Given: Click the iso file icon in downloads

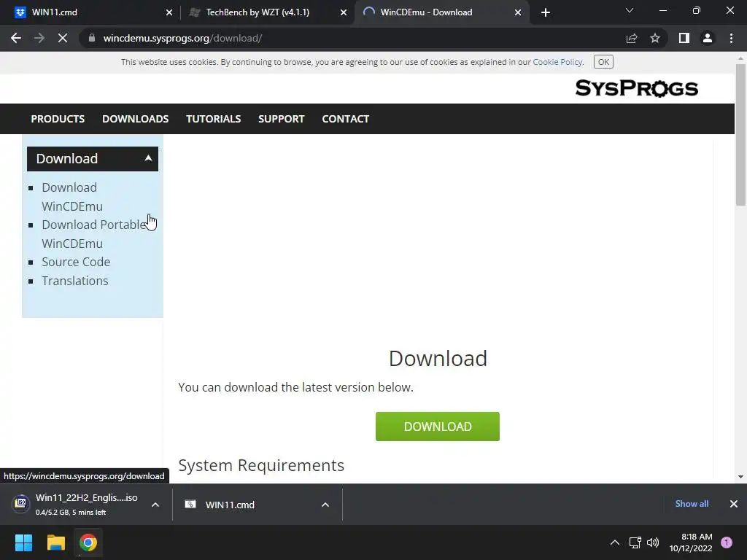Looking at the screenshot, I should [x=21, y=503].
